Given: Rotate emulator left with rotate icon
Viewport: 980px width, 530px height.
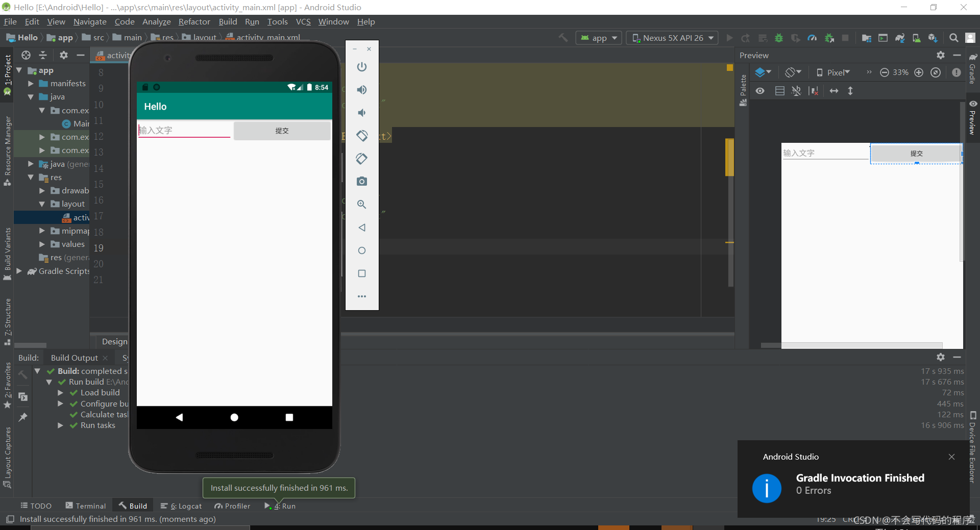Looking at the screenshot, I should (x=362, y=136).
